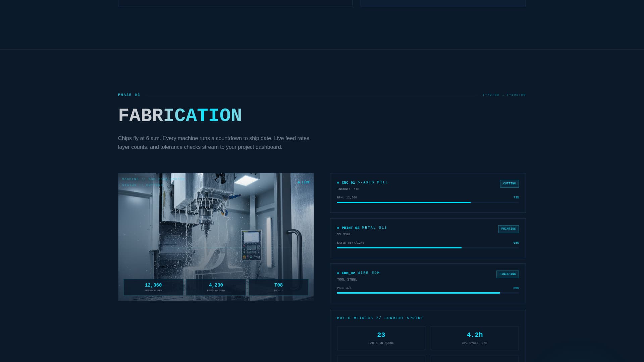Select the PHASE 03 label
This screenshot has height=362, width=644.
[129, 95]
